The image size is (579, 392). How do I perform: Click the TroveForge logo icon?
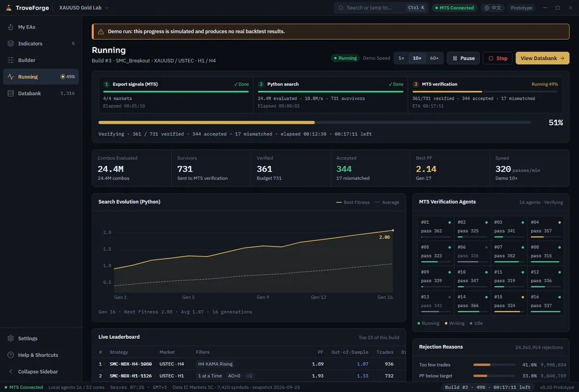pyautogui.click(x=9, y=8)
